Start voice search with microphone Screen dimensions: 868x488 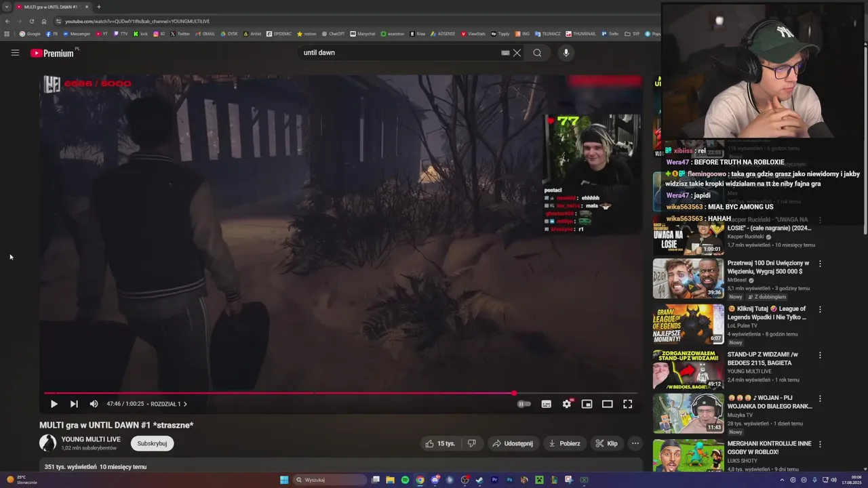point(566,53)
